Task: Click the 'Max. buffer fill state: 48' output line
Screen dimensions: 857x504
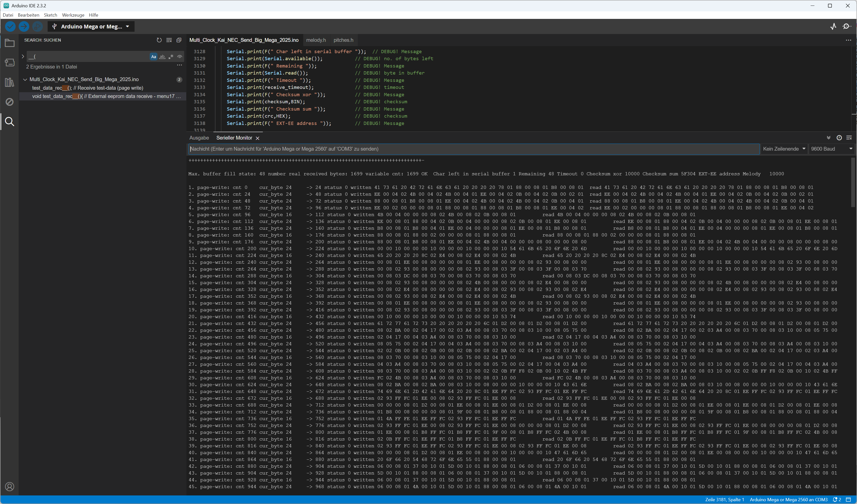Action: pyautogui.click(x=486, y=174)
